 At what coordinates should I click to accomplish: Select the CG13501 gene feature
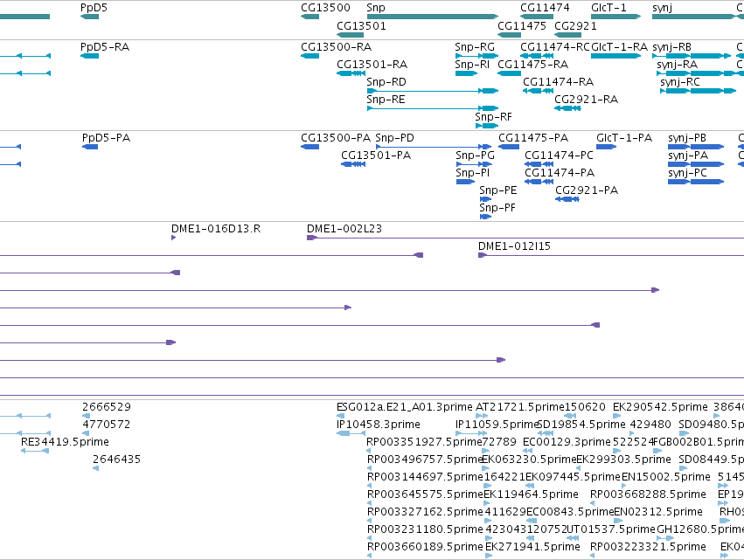(x=351, y=35)
